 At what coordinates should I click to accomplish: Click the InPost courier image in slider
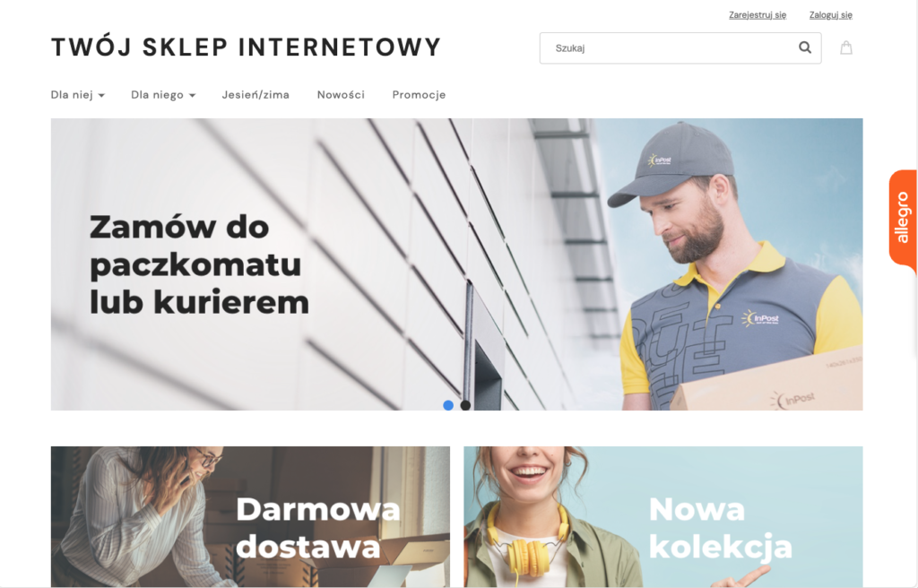pyautogui.click(x=732, y=264)
